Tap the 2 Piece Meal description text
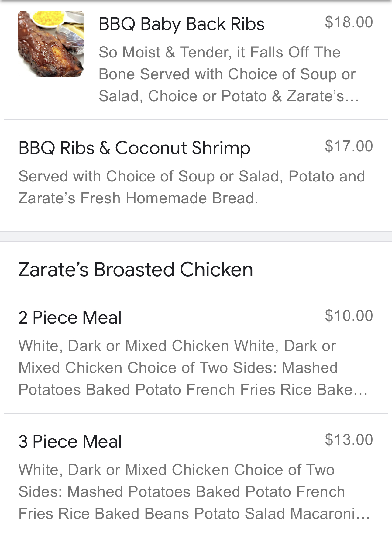Viewport: 392px width, 541px height. click(178, 368)
